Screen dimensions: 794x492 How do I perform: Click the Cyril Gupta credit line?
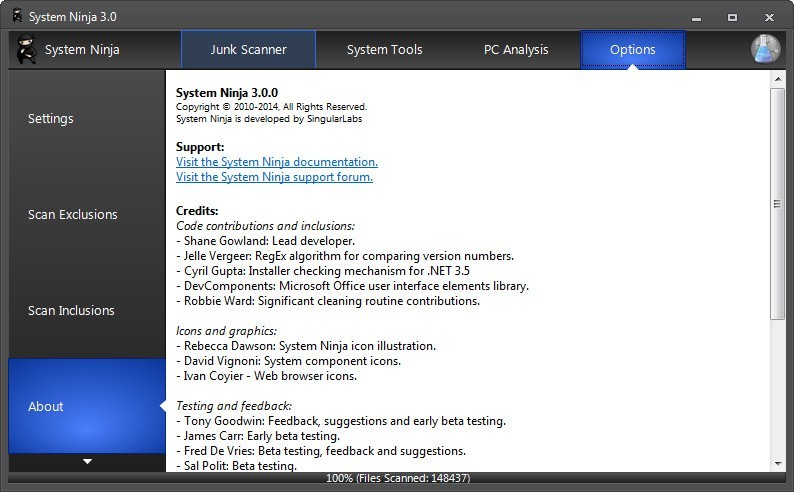[x=323, y=271]
